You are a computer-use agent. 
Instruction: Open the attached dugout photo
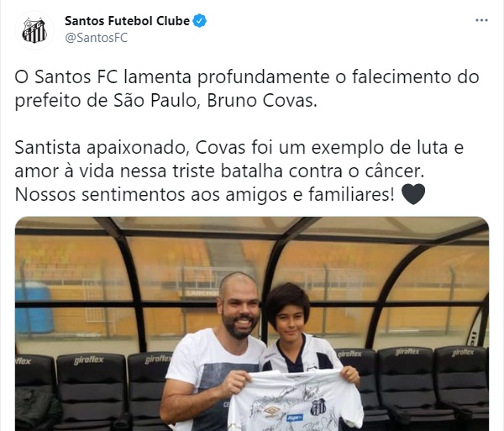point(252,323)
